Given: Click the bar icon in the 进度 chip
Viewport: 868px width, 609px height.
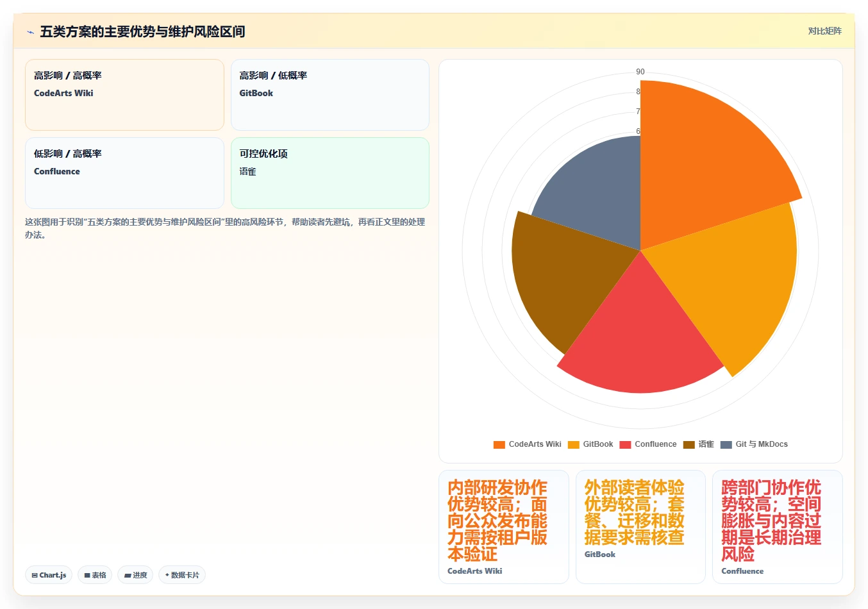Looking at the screenshot, I should click(x=128, y=576).
